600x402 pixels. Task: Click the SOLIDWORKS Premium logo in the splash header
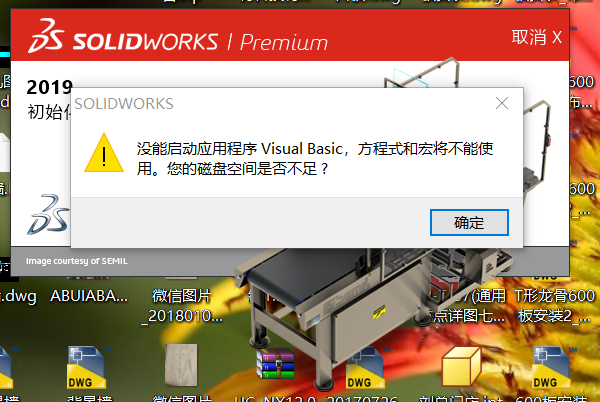178,36
